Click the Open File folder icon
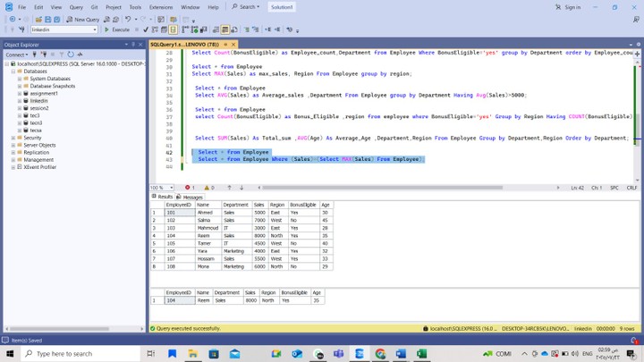 (x=38, y=19)
